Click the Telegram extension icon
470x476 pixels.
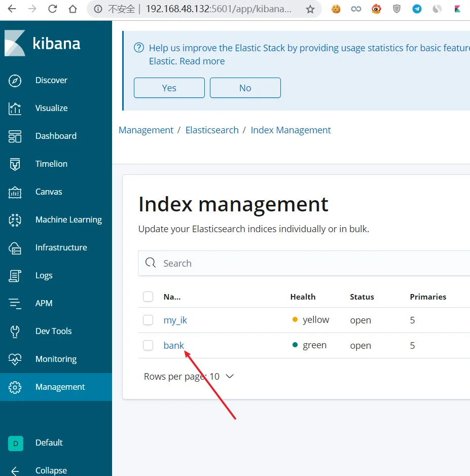click(417, 9)
